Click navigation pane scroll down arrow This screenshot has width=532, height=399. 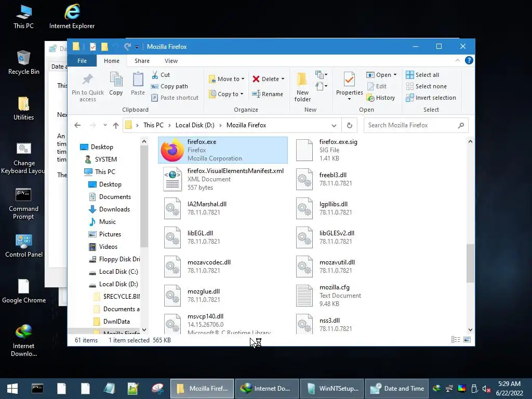[x=144, y=329]
